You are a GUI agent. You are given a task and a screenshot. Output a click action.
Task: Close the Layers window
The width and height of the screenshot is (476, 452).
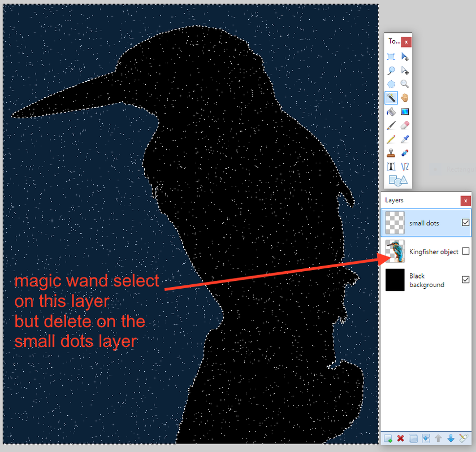tap(466, 201)
